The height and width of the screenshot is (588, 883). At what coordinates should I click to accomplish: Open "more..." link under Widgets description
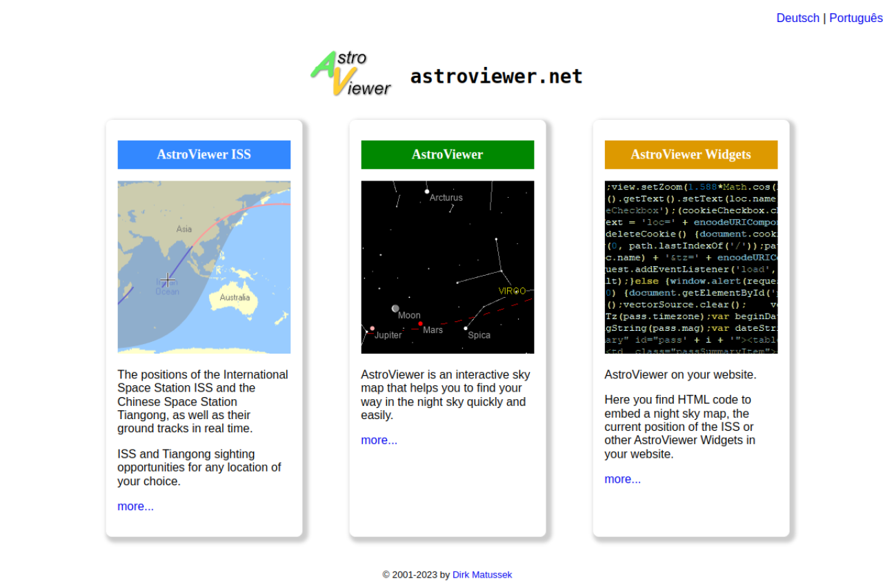pos(622,479)
